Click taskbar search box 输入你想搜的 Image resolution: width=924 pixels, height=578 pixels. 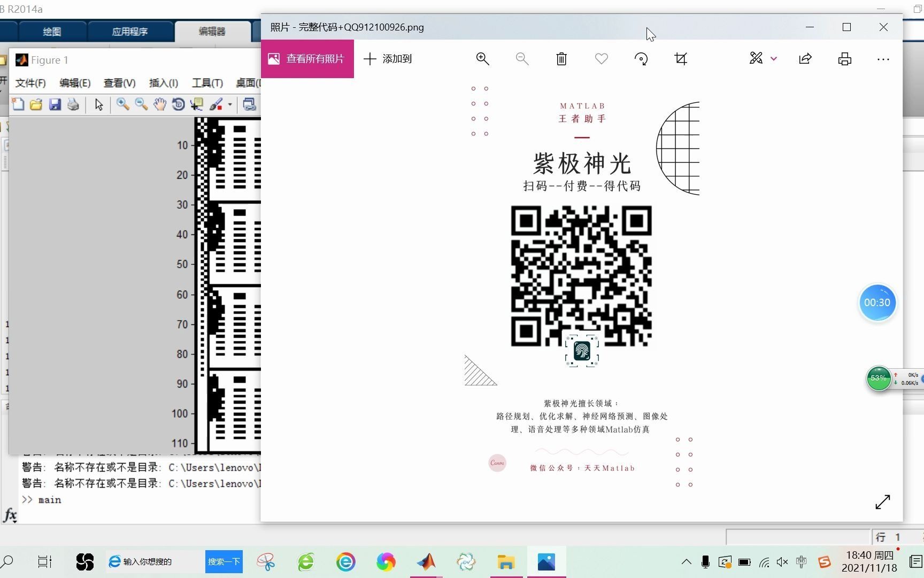(155, 561)
